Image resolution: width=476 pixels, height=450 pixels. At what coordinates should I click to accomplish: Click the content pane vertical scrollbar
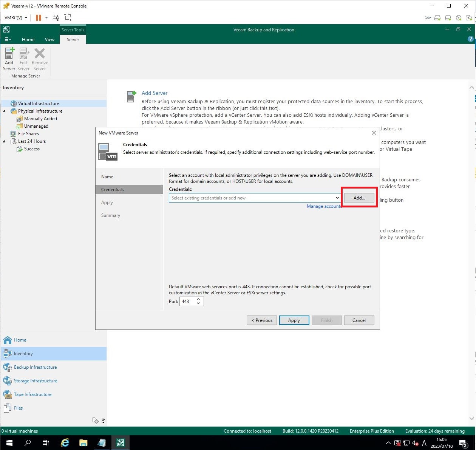click(x=471, y=253)
